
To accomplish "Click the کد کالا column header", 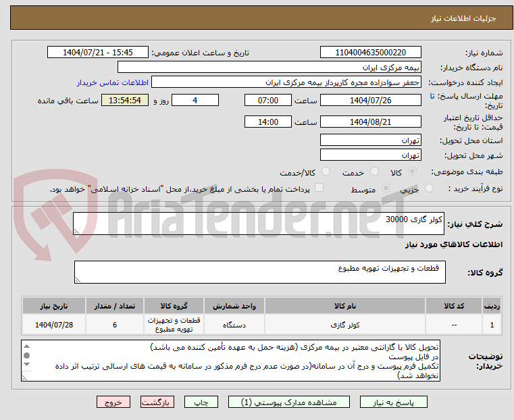I will [x=454, y=306].
